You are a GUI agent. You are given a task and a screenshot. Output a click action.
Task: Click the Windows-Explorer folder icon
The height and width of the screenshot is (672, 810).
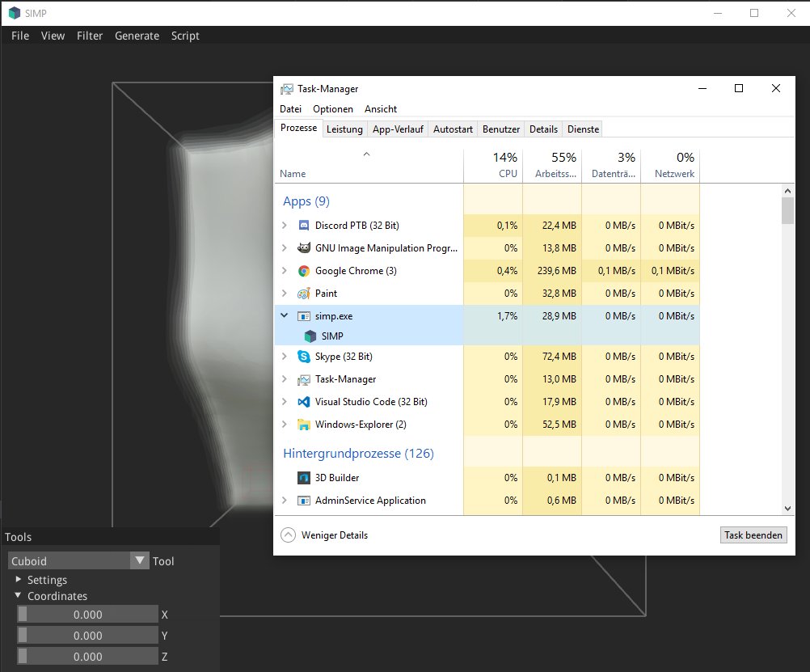coord(304,425)
